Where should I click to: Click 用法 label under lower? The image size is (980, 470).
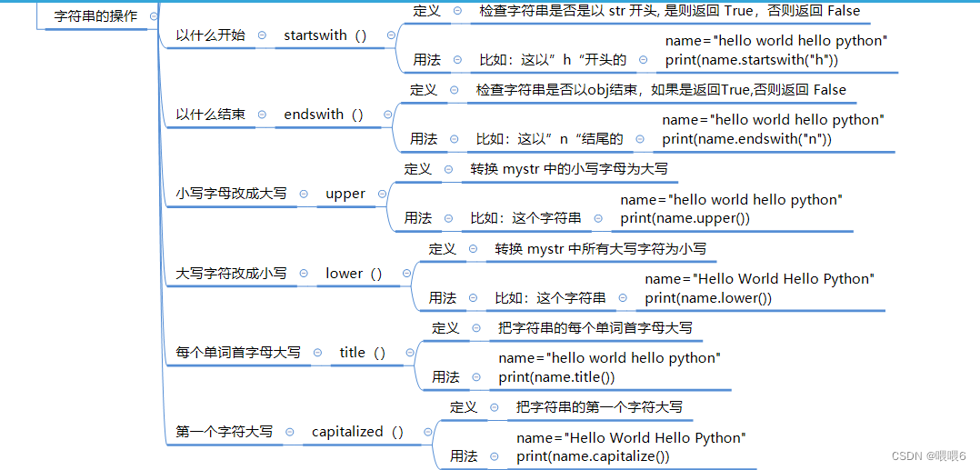443,298
